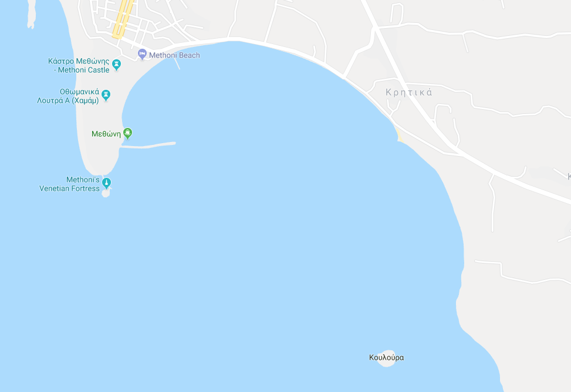Click the small sandy beach strip below Κρητικά
571x392 pixels.
(x=398, y=134)
